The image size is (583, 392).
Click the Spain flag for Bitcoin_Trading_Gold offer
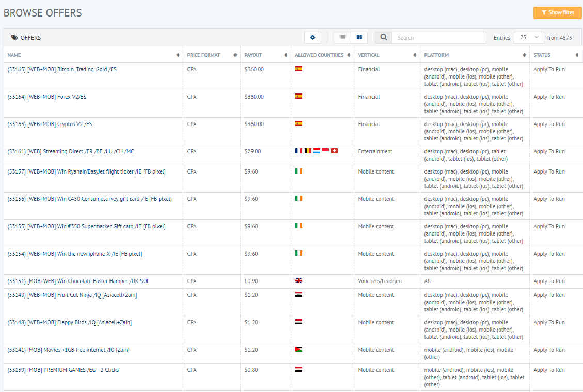click(298, 69)
